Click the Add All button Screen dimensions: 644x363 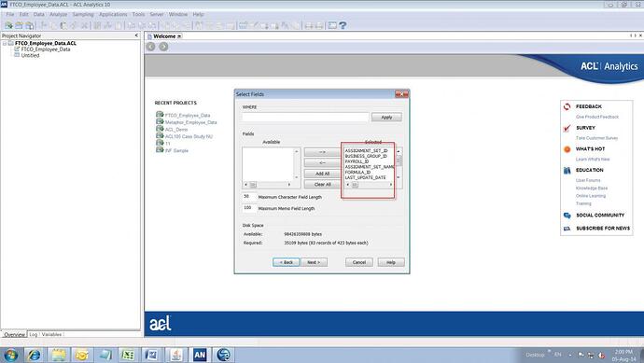(322, 174)
